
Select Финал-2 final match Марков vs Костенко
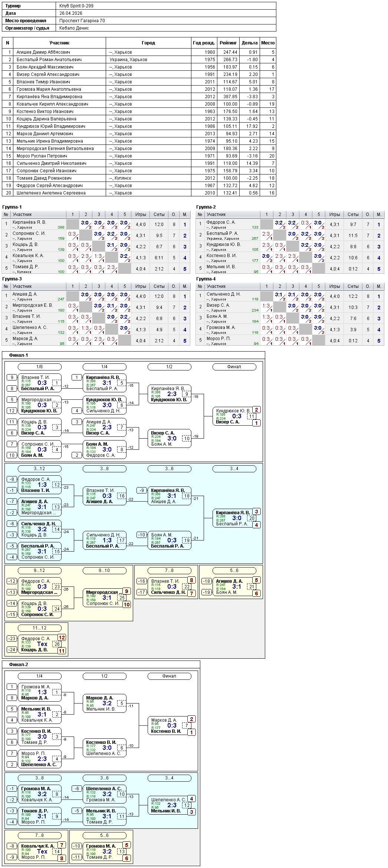[x=170, y=726]
